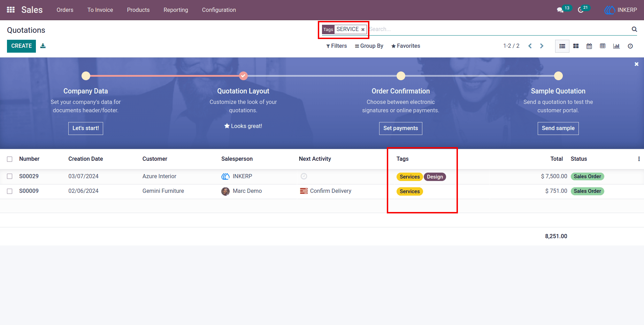Click the search magnifier icon
This screenshot has width=644, height=325.
635,29
